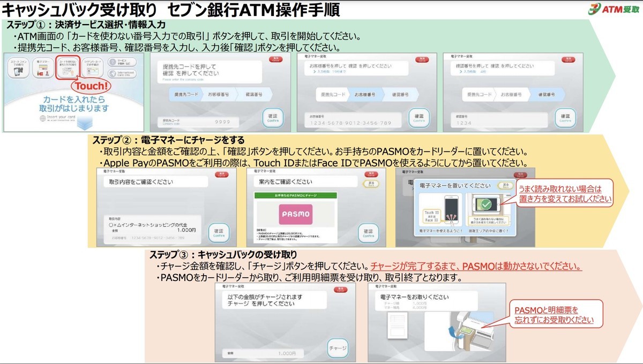Click green お手持ちのPASMOにチャージ banner

click(296, 196)
